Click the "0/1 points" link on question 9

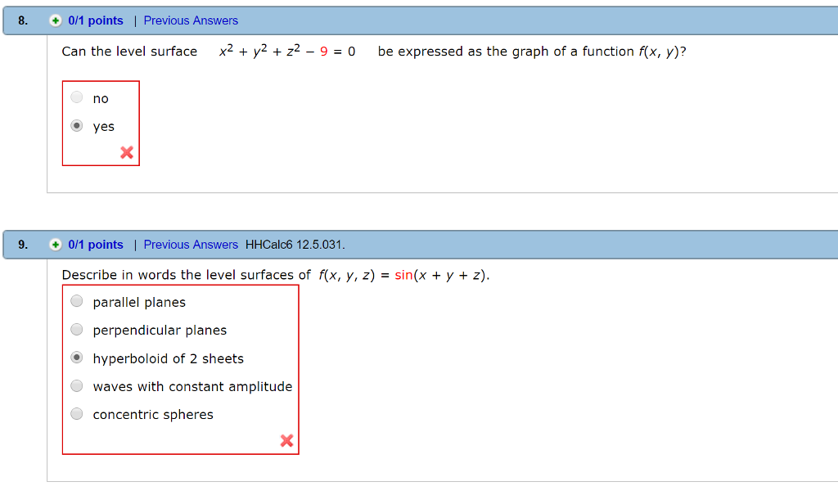tap(95, 244)
